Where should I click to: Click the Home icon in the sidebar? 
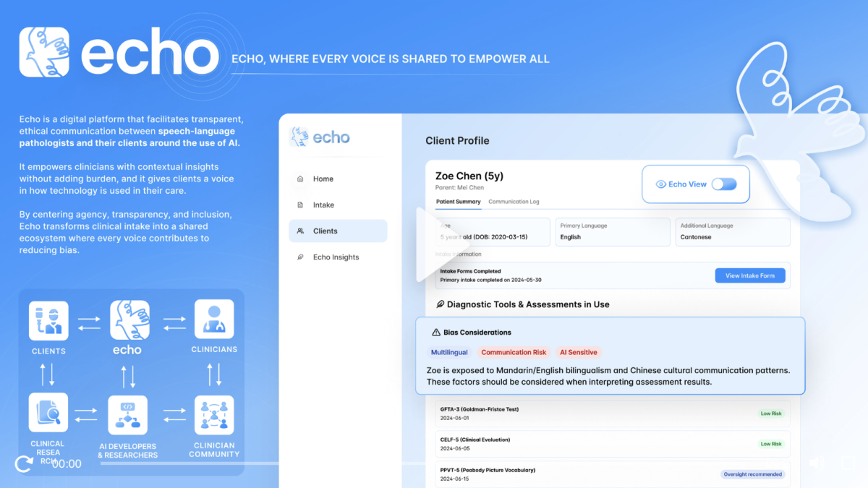click(x=300, y=179)
